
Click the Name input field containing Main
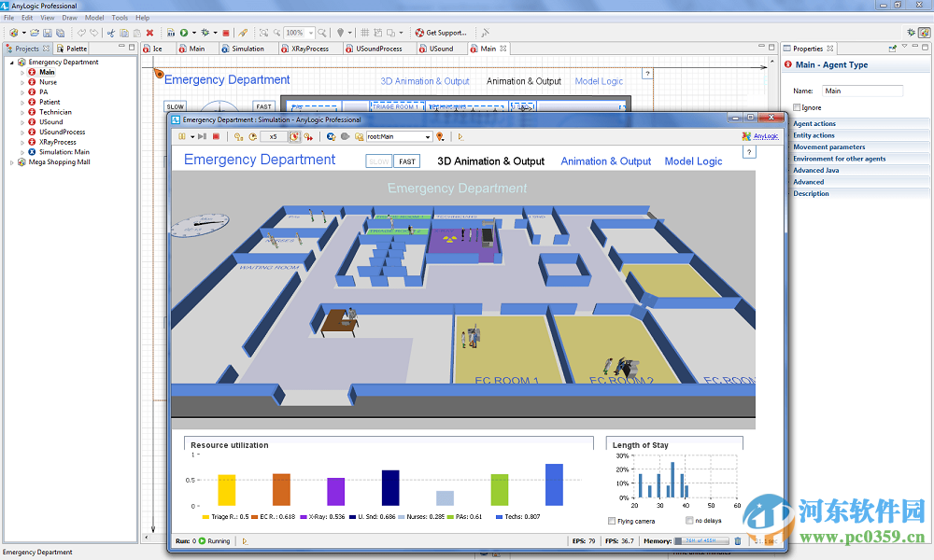862,91
